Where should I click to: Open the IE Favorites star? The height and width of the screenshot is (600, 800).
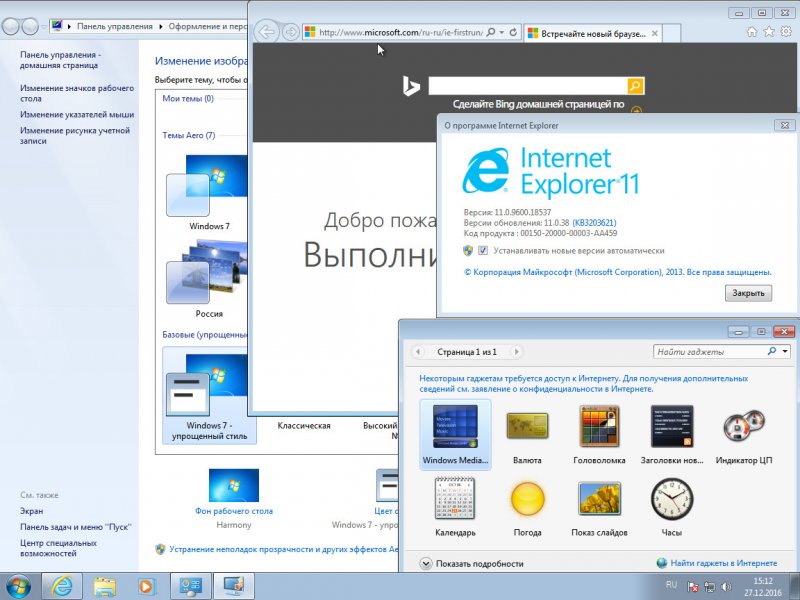coord(769,32)
